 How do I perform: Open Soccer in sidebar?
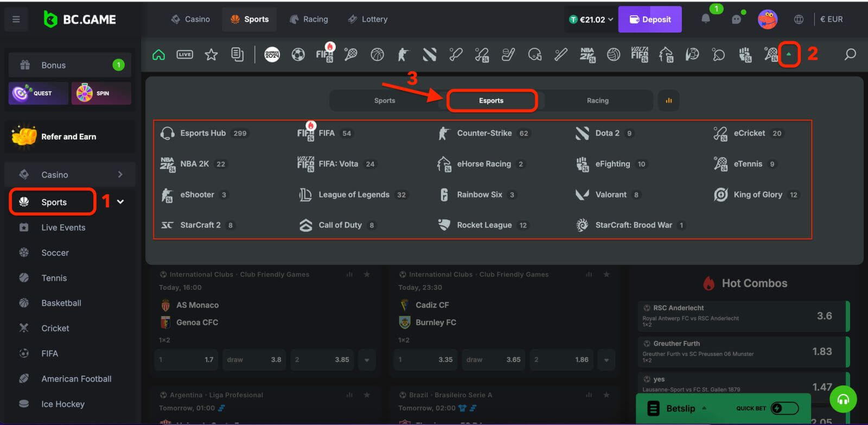55,253
